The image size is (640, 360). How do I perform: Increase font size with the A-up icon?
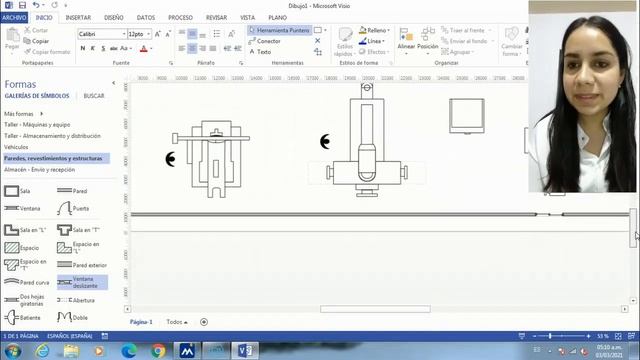[158, 34]
